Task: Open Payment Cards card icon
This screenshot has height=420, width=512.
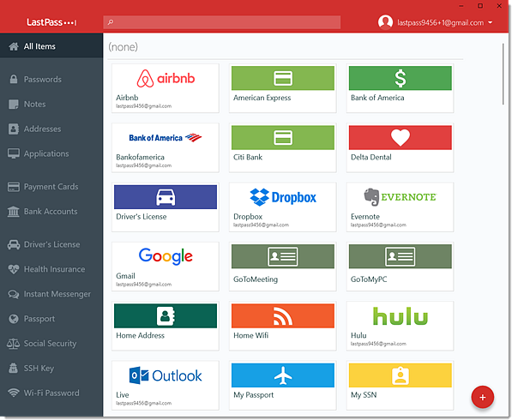Action: pos(14,187)
